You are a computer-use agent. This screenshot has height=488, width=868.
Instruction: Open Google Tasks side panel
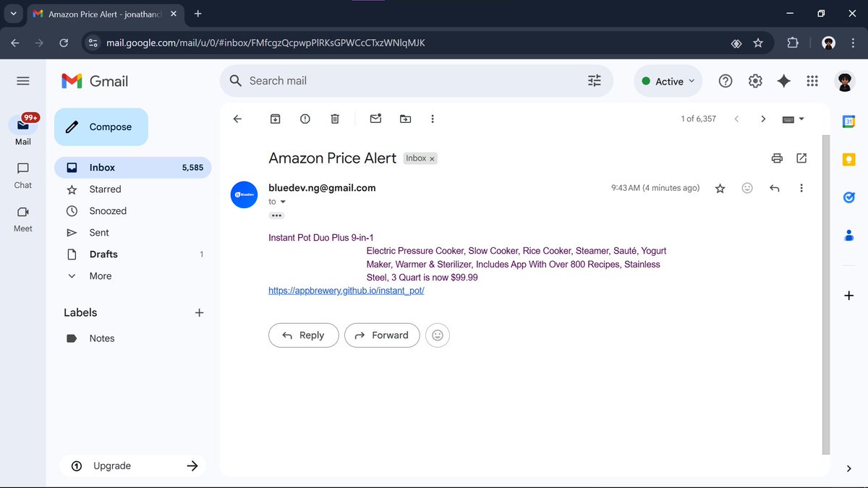pyautogui.click(x=849, y=197)
